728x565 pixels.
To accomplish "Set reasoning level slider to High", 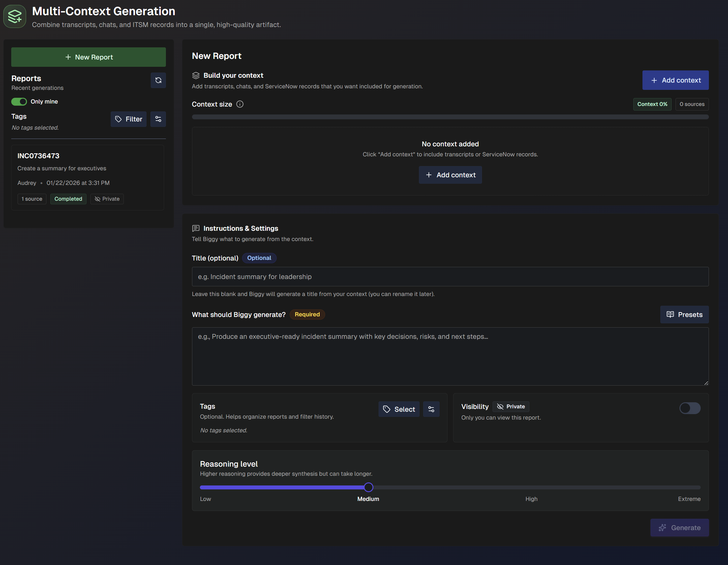I will pos(531,488).
